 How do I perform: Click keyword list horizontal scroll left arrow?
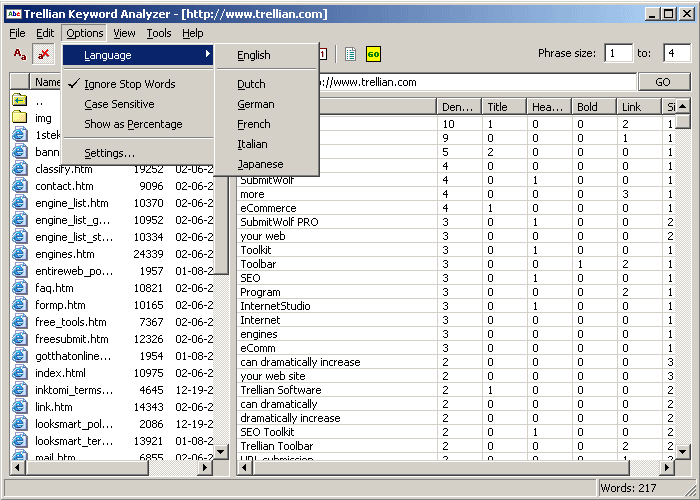(x=244, y=468)
